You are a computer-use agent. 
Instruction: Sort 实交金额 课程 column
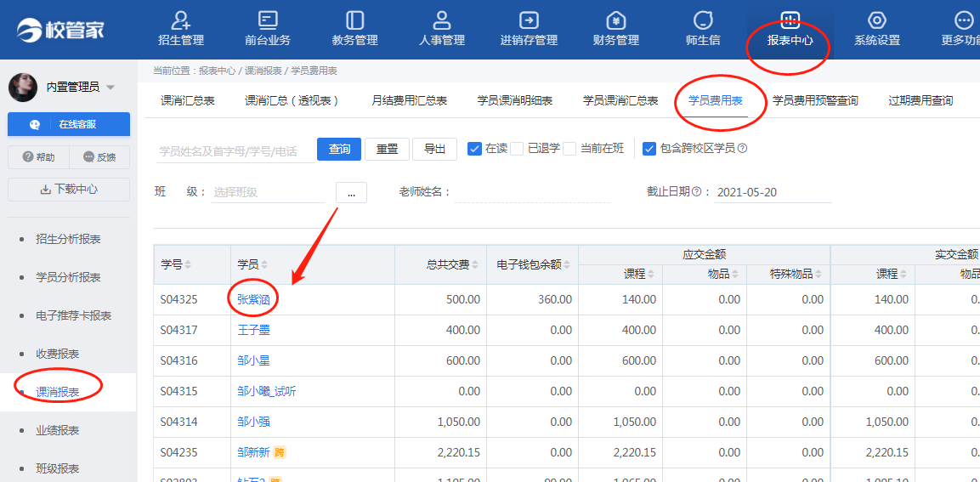pyautogui.click(x=903, y=274)
